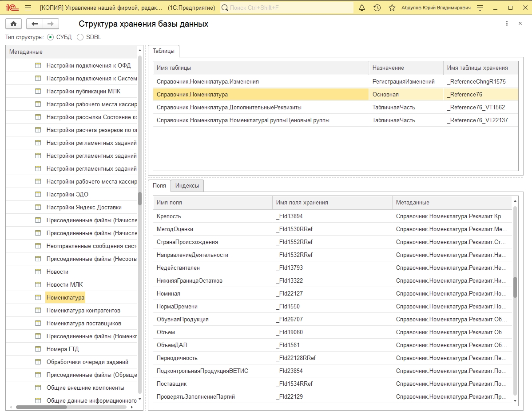This screenshot has height=416, width=532.
Task: Open notifications bell icon
Action: point(361,8)
